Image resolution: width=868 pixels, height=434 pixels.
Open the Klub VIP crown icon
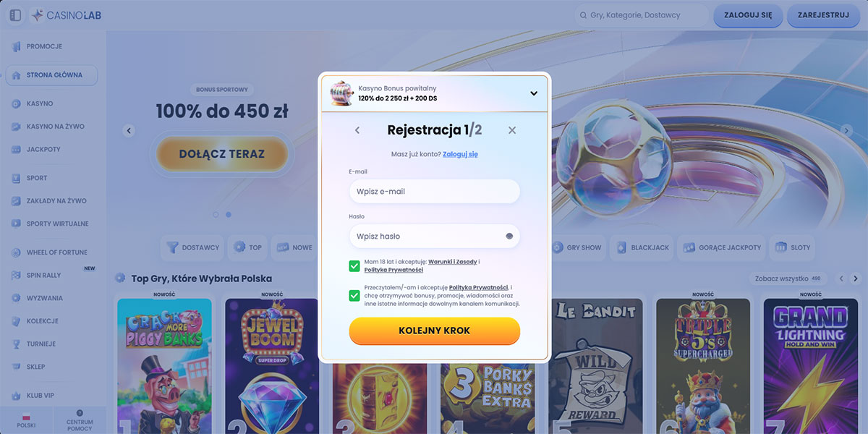click(16, 396)
